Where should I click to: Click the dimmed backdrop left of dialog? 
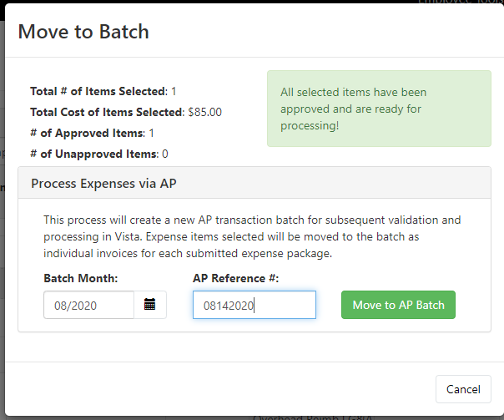pyautogui.click(x=3, y=225)
